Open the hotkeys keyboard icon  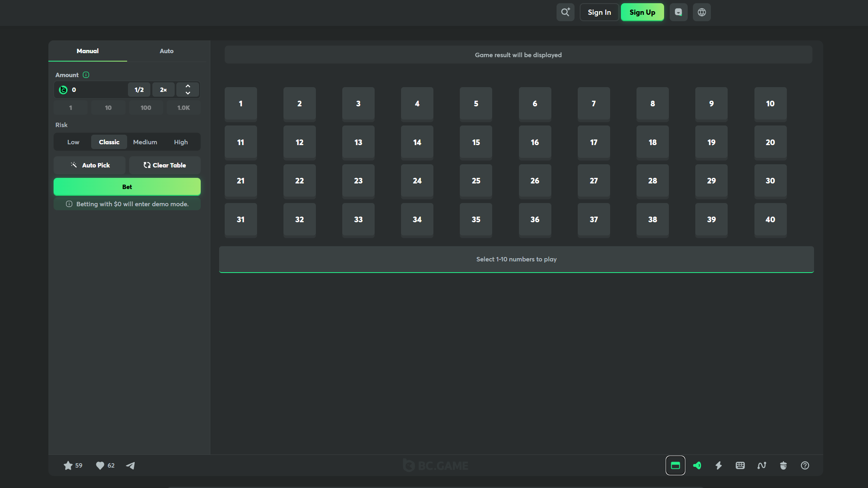pyautogui.click(x=740, y=465)
